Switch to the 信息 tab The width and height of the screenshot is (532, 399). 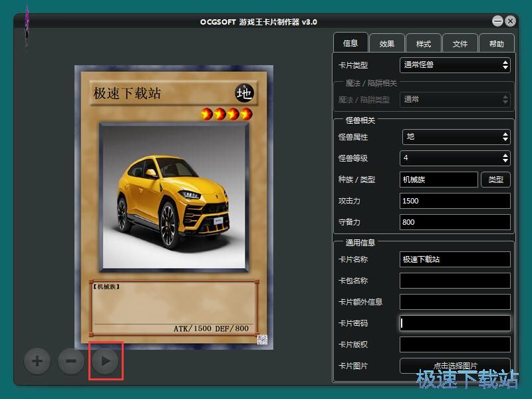(350, 43)
